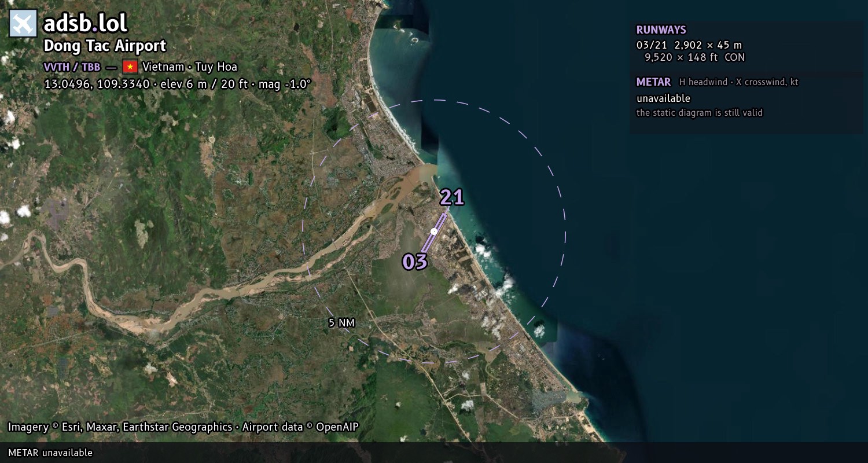The height and width of the screenshot is (463, 868).
Task: Click the "METAR unavailable" bottom status bar text
Action: tap(50, 453)
